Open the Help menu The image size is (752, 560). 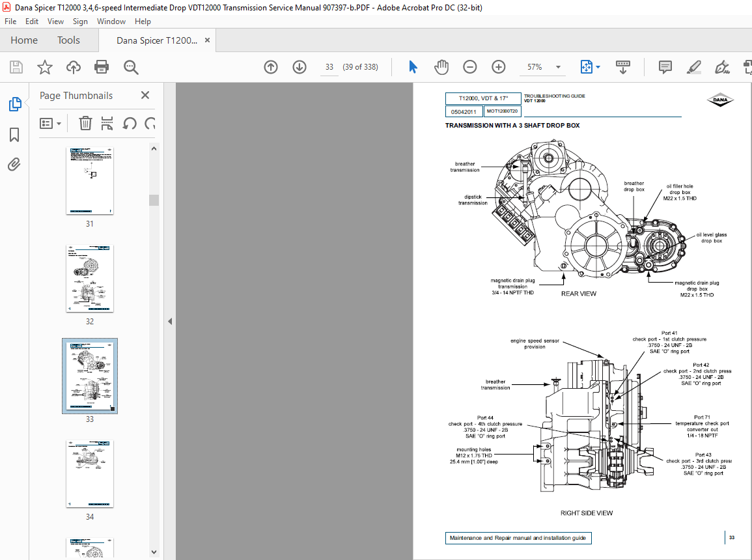(143, 21)
